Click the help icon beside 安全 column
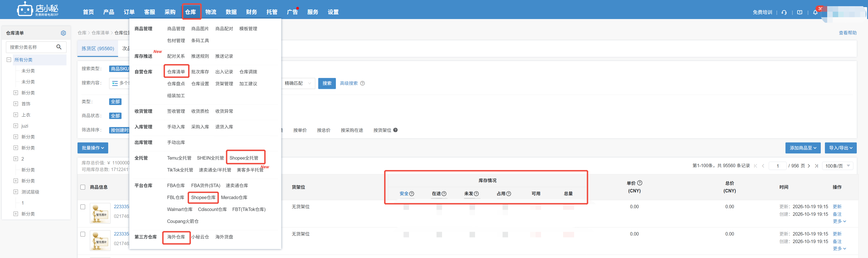The width and height of the screenshot is (868, 258). coord(412,194)
